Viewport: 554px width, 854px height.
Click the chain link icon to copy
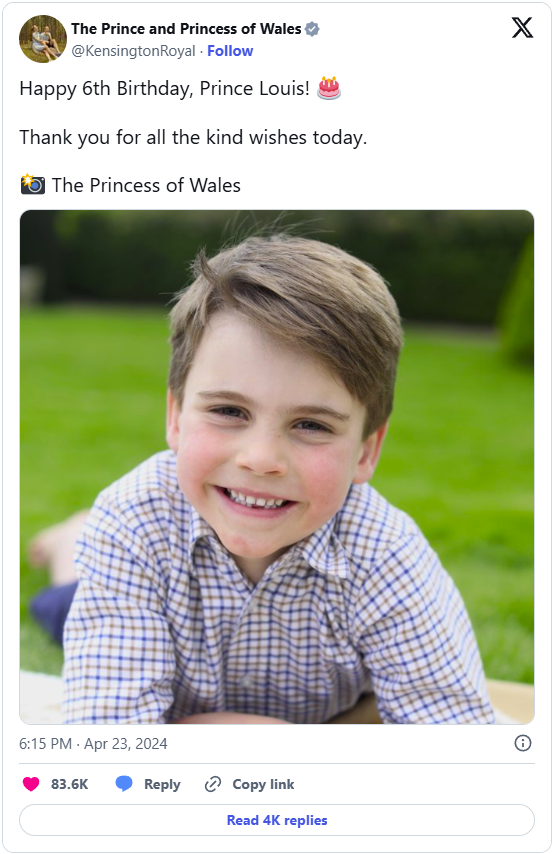coord(212,784)
